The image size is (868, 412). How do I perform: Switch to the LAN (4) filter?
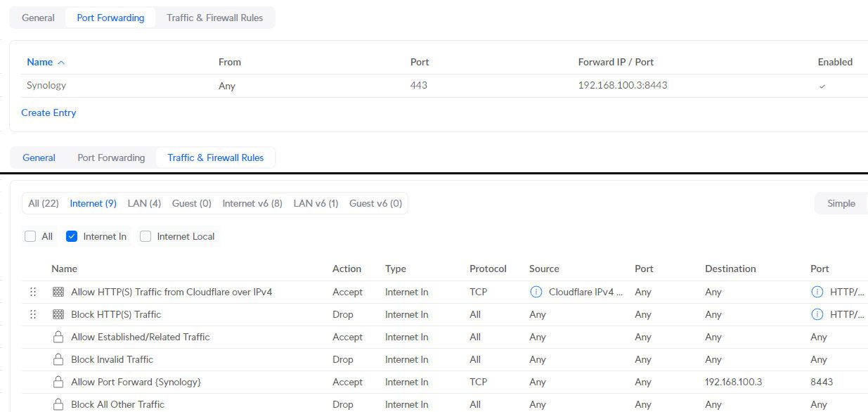coord(144,203)
